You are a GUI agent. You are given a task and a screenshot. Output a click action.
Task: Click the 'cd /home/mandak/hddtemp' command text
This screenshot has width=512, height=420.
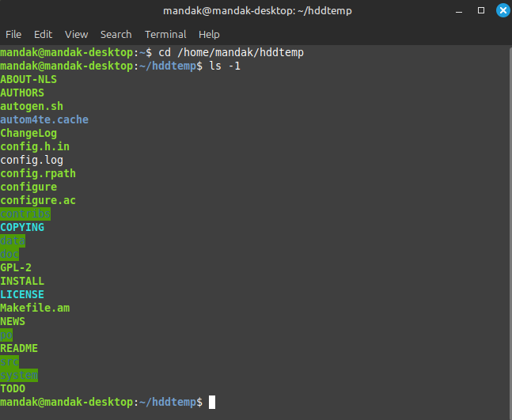(x=231, y=52)
